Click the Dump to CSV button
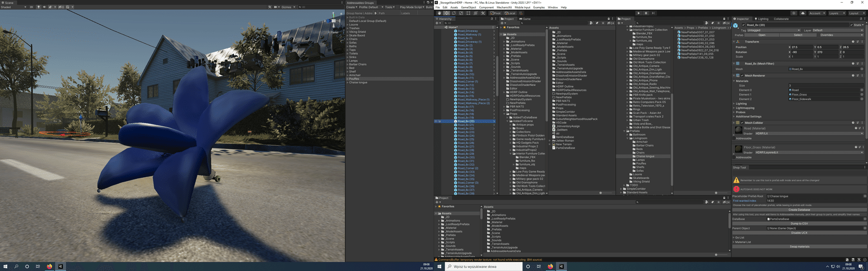The height and width of the screenshot is (271, 868). click(x=799, y=223)
